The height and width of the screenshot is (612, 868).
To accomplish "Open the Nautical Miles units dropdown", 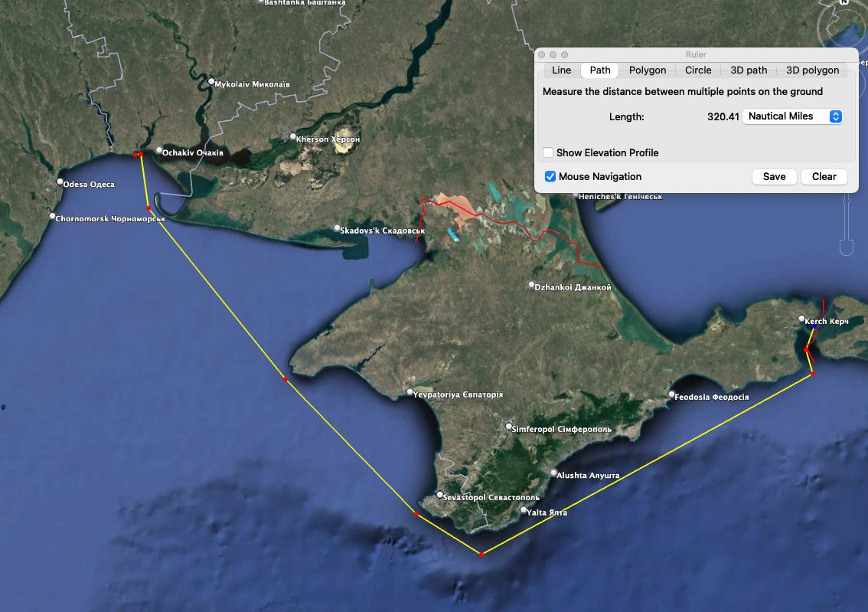I will coord(792,116).
